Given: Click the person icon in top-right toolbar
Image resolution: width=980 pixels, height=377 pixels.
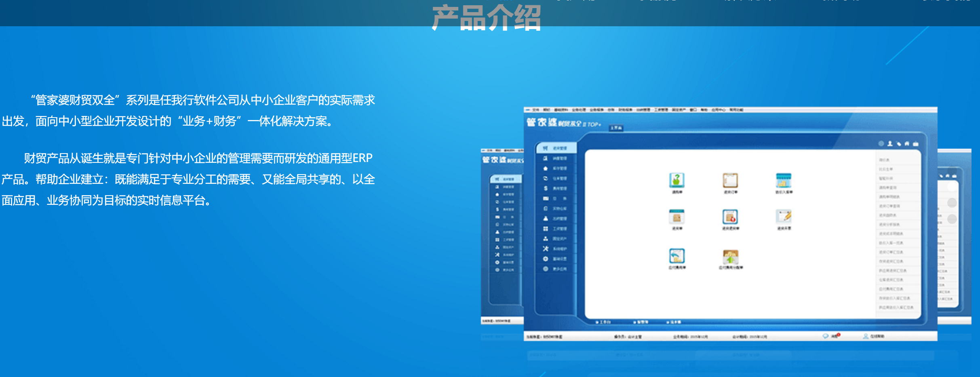Looking at the screenshot, I should point(890,144).
